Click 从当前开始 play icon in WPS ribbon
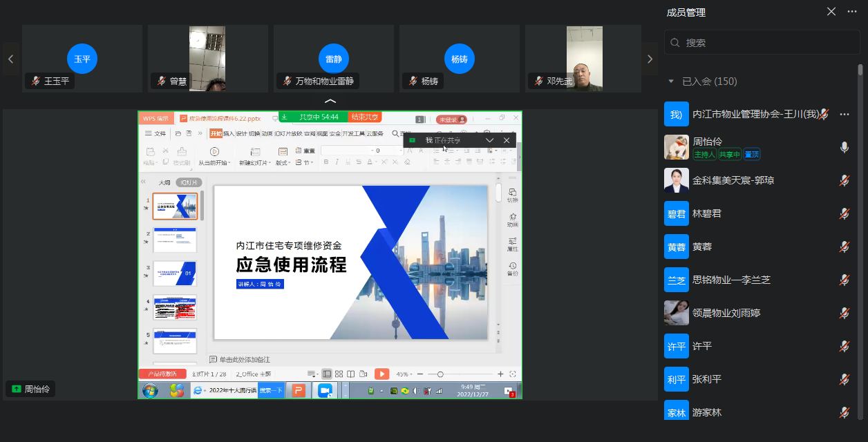Image resolution: width=868 pixels, height=442 pixels. [214, 151]
